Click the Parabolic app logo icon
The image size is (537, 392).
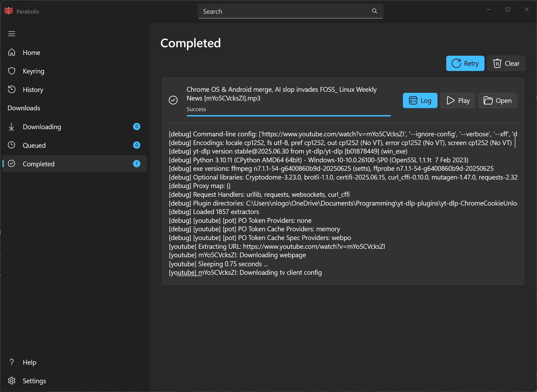pos(8,11)
